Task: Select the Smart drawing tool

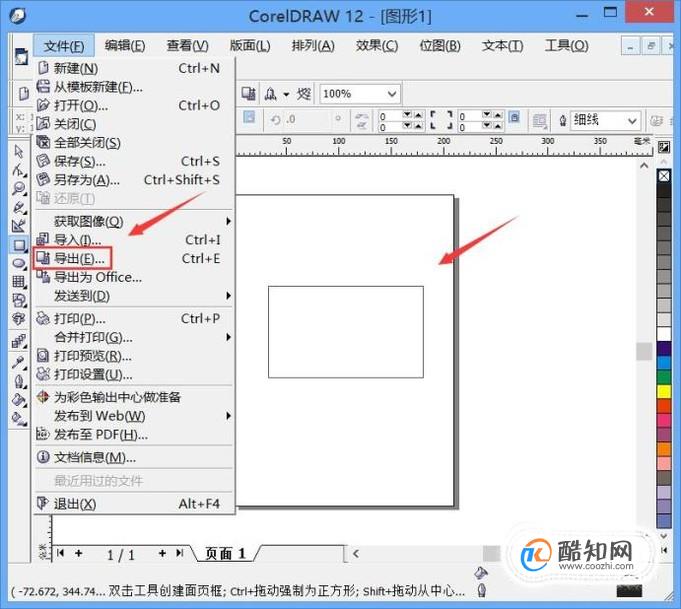Action: pos(18,226)
